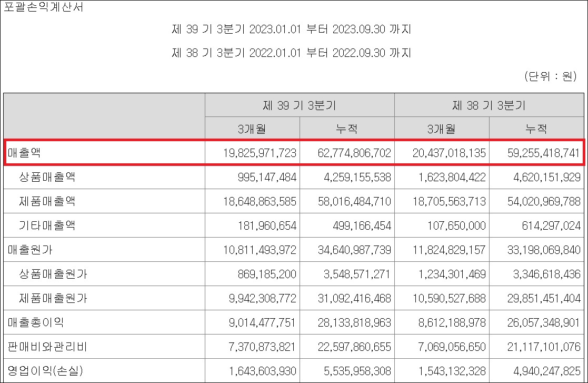Click the 기타매출액 row label
588x383 pixels.
47,225
